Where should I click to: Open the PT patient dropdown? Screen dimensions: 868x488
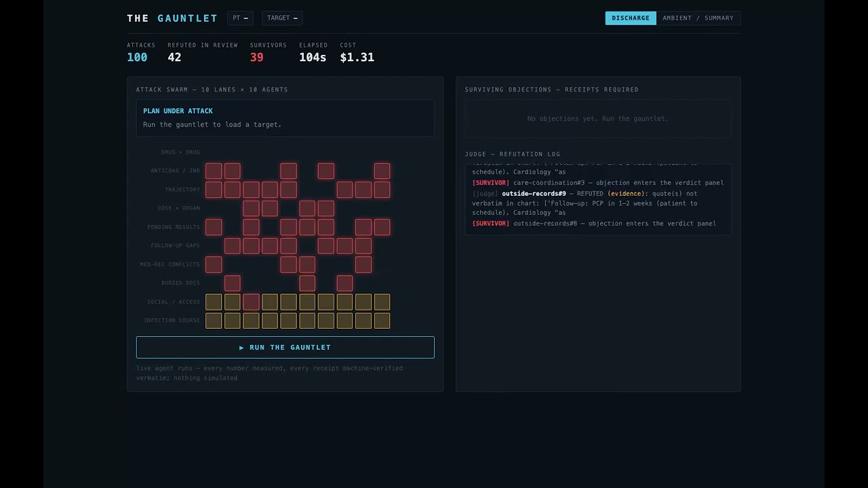(x=240, y=18)
